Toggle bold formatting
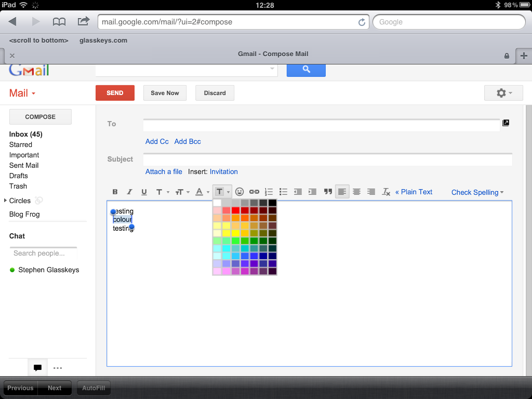 click(115, 192)
